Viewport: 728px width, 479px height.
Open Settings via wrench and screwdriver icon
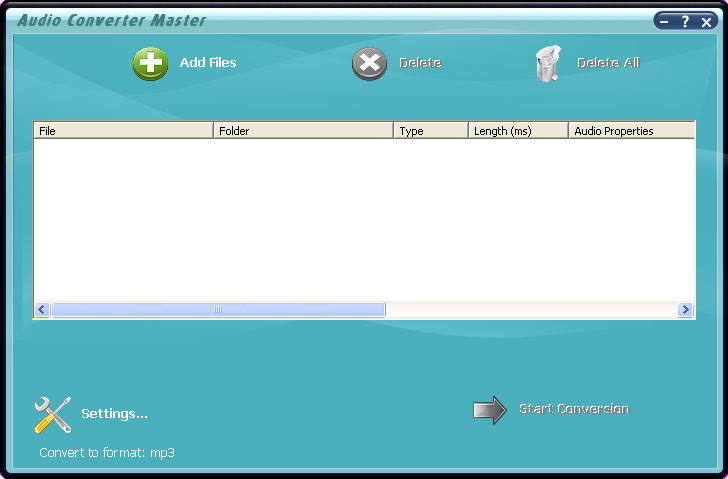coord(53,415)
